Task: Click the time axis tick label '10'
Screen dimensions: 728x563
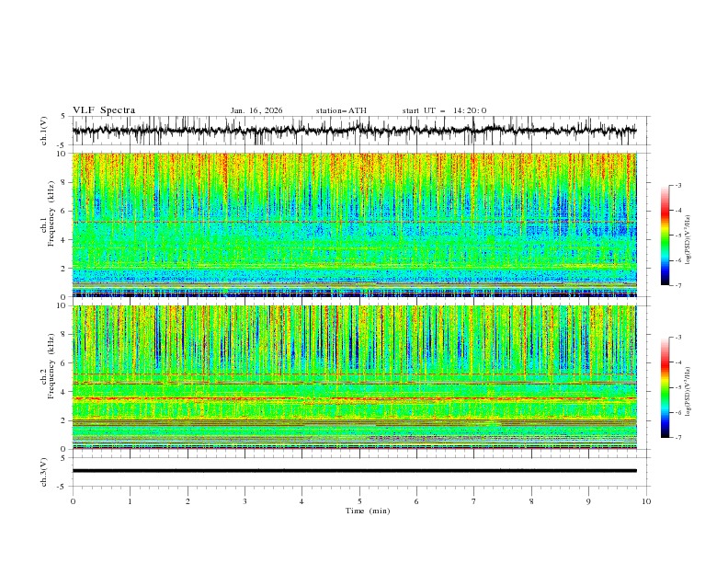Action: click(646, 501)
